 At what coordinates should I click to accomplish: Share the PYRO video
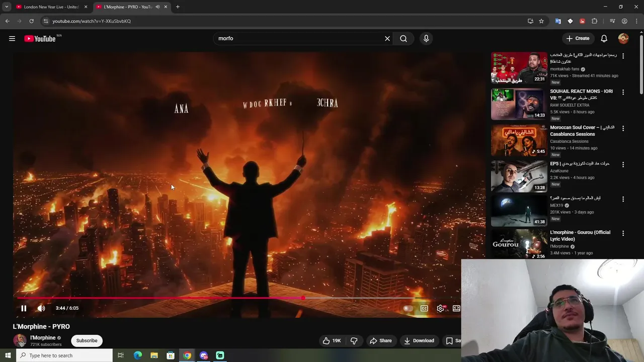tap(381, 341)
